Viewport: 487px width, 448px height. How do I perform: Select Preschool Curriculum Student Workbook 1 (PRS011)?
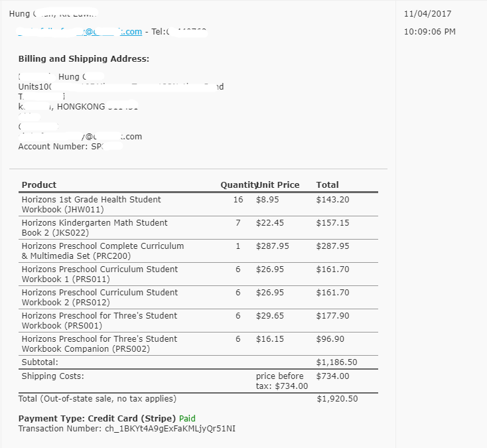click(x=100, y=274)
